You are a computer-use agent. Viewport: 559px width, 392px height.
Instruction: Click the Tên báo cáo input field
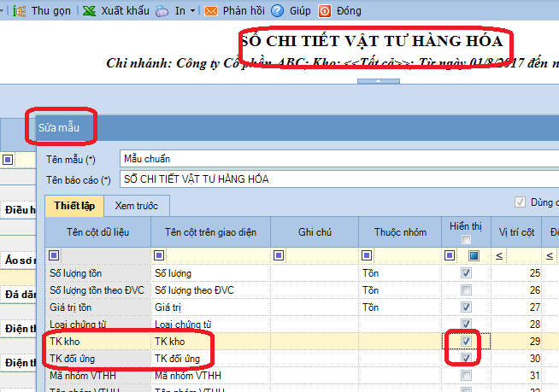(x=333, y=179)
